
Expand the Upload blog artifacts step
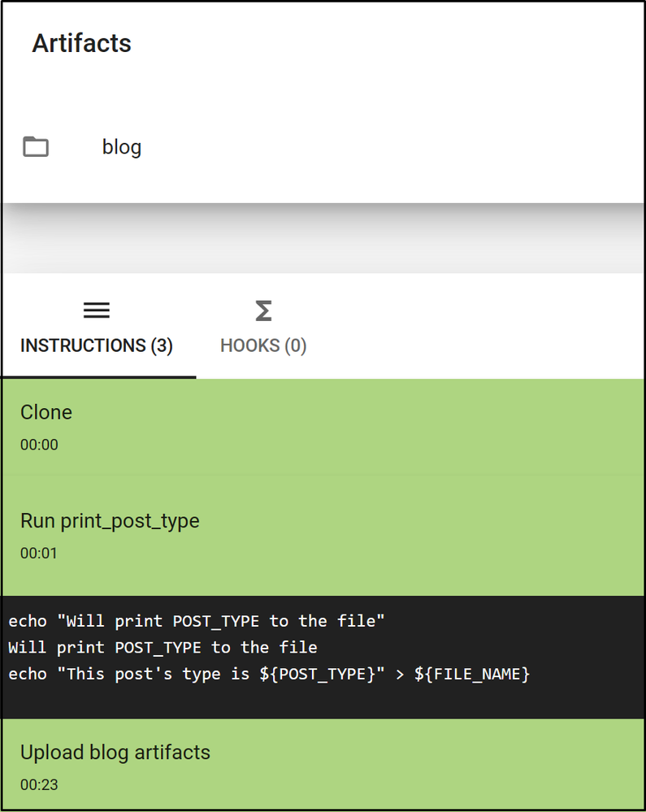(323, 766)
